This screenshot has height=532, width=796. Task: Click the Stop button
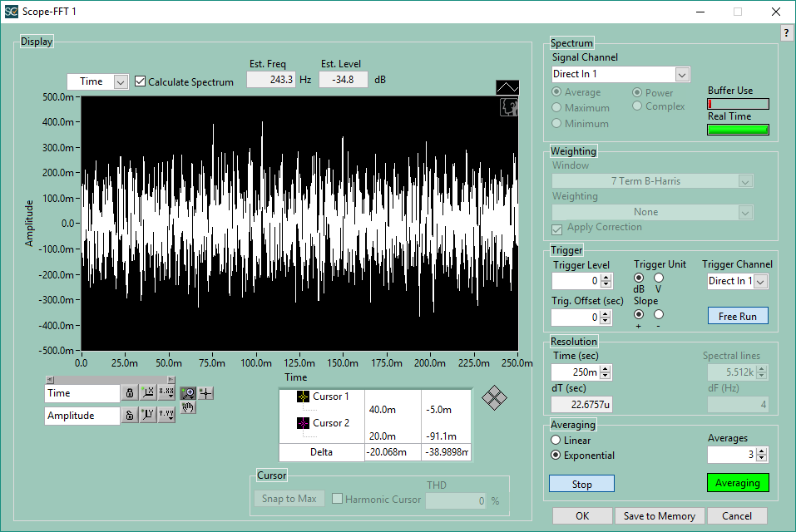[x=581, y=484]
